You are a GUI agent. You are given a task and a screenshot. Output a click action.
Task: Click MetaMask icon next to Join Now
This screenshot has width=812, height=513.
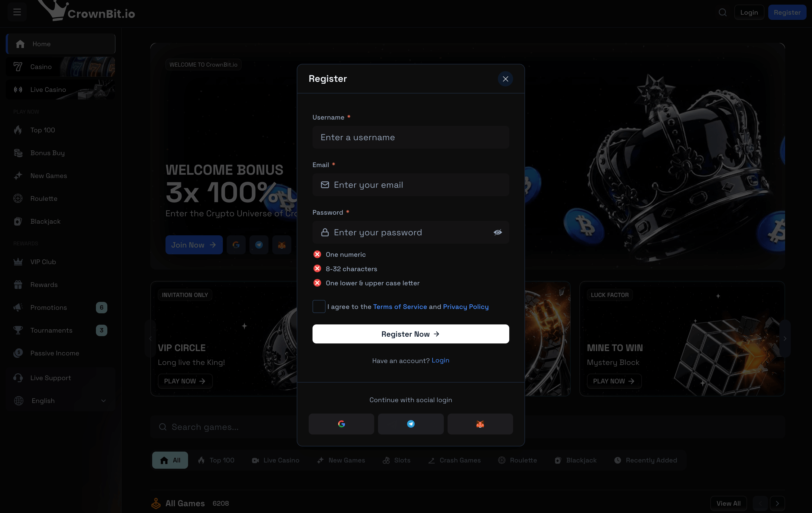click(x=282, y=245)
